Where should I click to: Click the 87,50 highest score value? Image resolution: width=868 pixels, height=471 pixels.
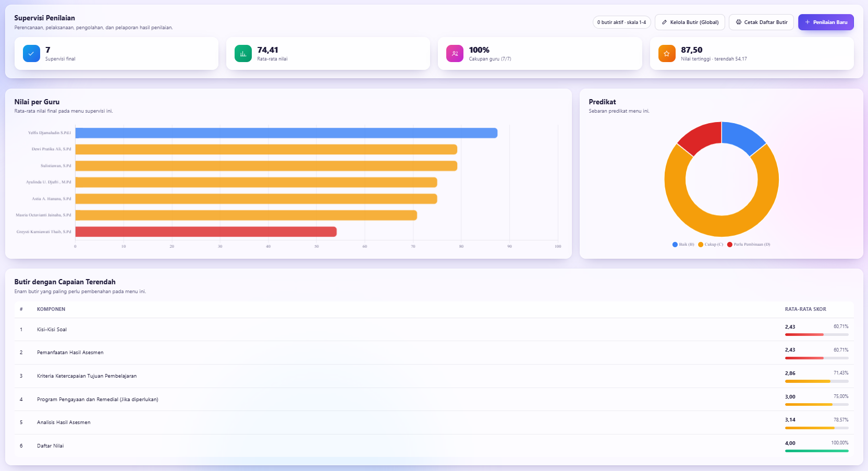tap(692, 50)
